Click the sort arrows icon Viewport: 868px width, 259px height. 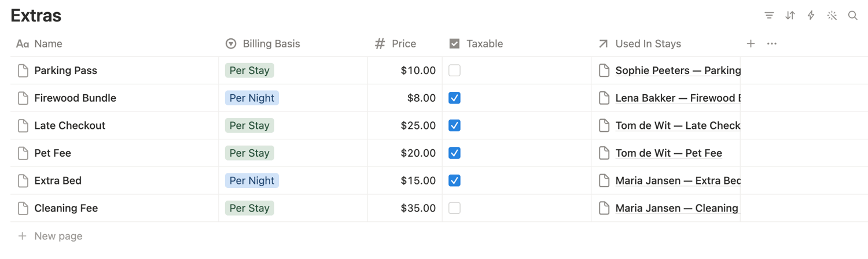pyautogui.click(x=790, y=16)
